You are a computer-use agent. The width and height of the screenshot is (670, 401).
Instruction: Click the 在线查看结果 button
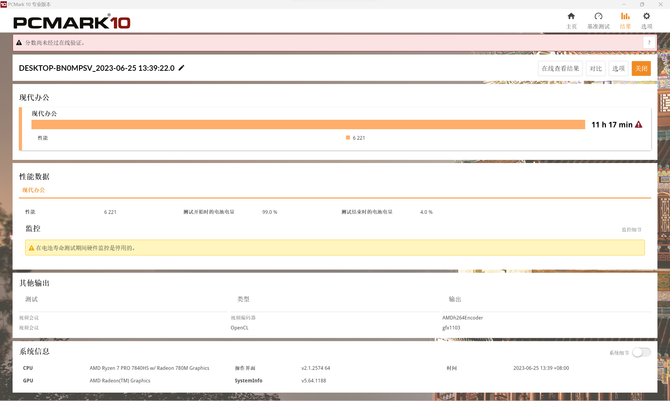tap(560, 68)
